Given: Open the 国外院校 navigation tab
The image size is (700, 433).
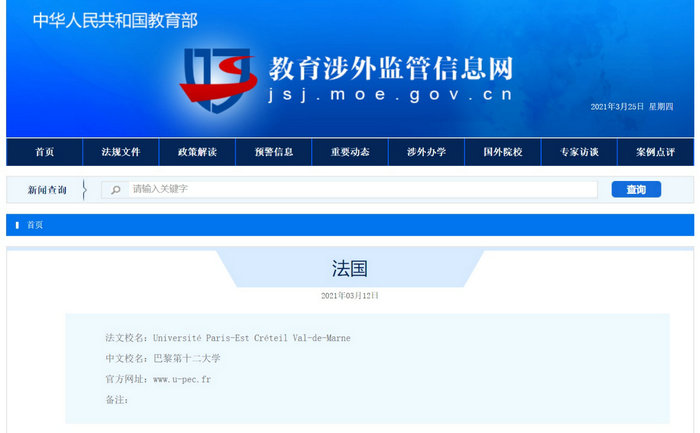Looking at the screenshot, I should [x=503, y=152].
